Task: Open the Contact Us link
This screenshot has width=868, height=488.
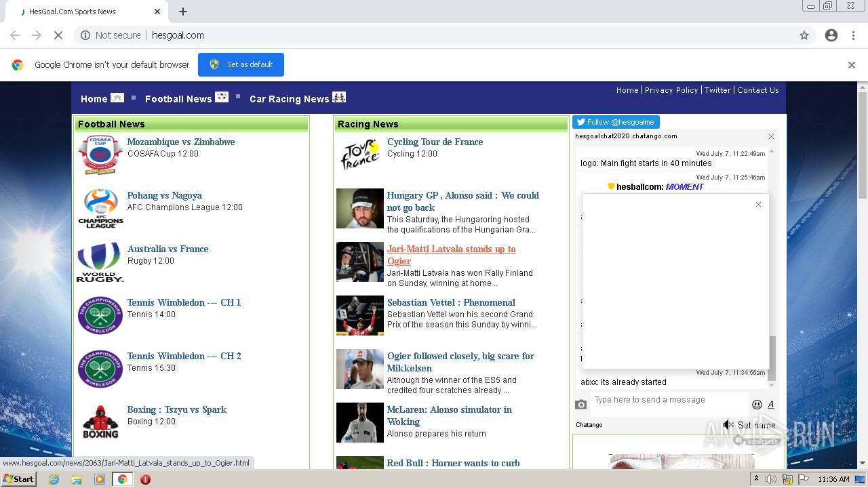Action: coord(758,90)
